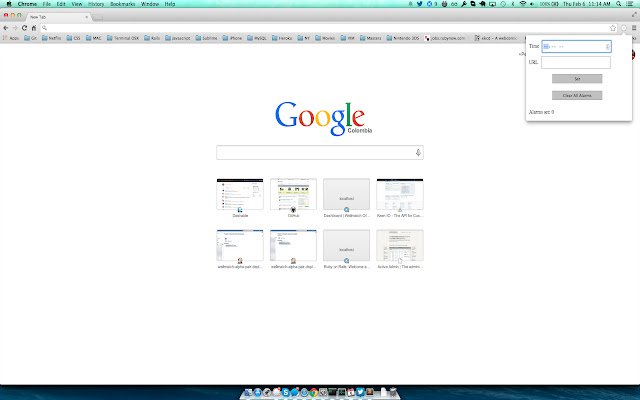Click the Time input field in popup
Viewport: 640px width, 400px height.
pos(576,47)
